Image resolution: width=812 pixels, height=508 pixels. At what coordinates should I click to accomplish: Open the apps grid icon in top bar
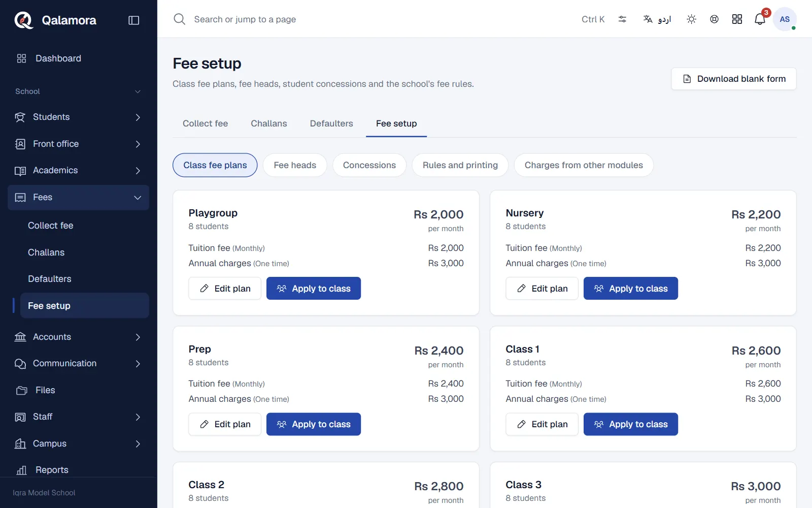tap(737, 19)
